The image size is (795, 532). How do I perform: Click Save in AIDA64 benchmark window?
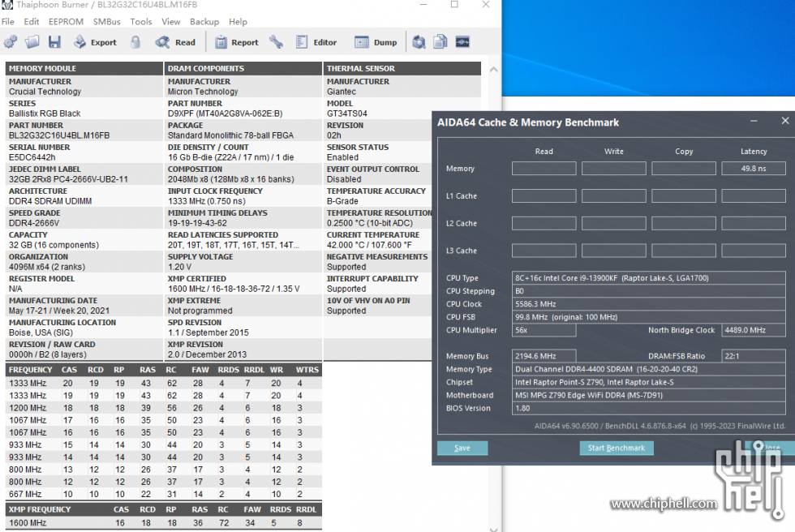(462, 448)
